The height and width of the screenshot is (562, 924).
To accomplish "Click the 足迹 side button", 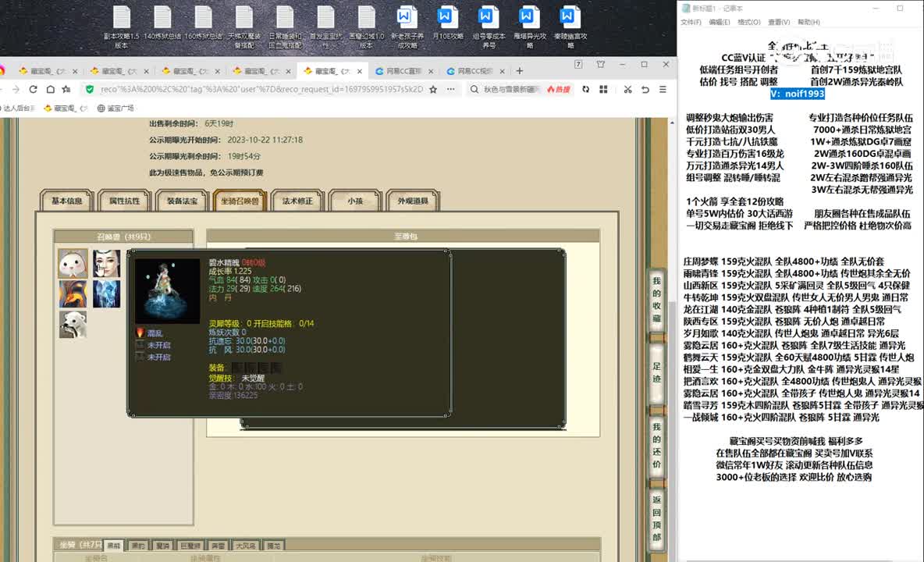I will [657, 372].
